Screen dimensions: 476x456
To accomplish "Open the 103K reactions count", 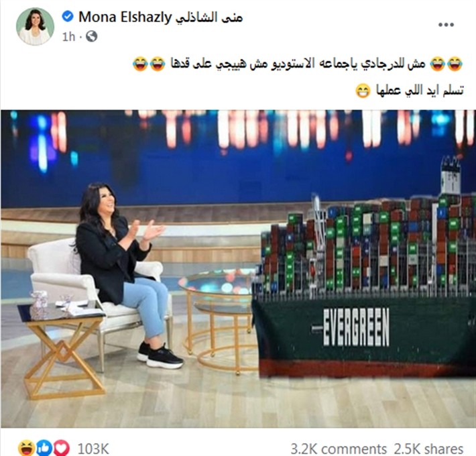I will point(93,449).
